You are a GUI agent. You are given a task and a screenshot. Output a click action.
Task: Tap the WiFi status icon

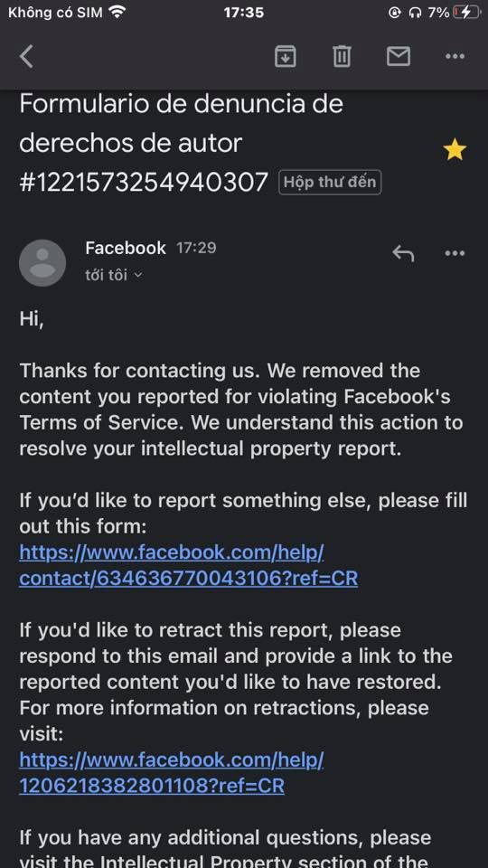coord(117,12)
